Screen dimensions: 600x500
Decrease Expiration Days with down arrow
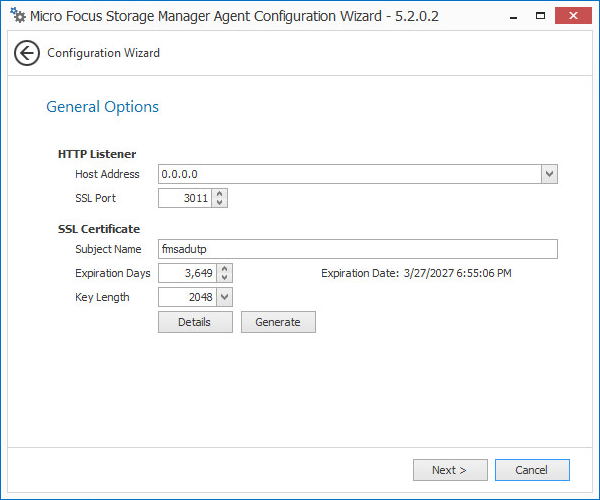pos(225,278)
